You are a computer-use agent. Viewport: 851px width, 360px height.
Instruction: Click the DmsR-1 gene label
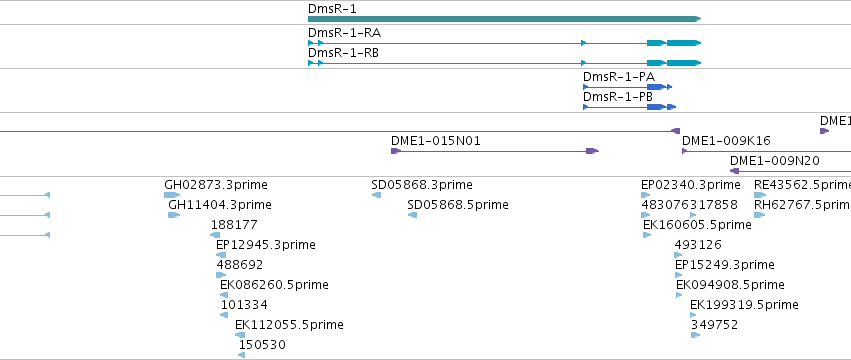pyautogui.click(x=332, y=9)
